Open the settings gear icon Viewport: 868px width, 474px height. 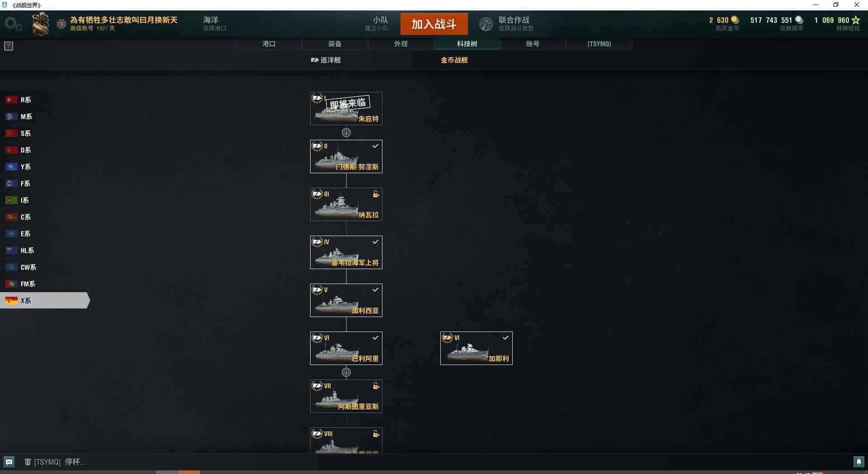pyautogui.click(x=13, y=24)
